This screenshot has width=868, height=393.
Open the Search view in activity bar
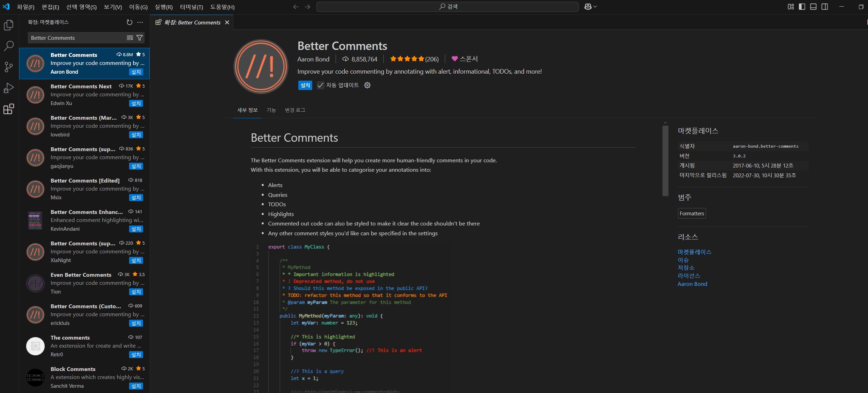point(9,46)
